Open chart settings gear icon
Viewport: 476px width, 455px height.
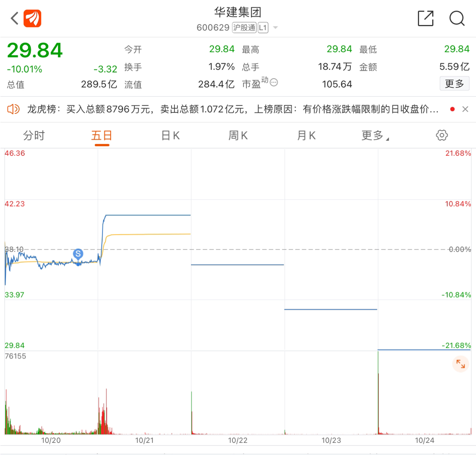coord(442,135)
